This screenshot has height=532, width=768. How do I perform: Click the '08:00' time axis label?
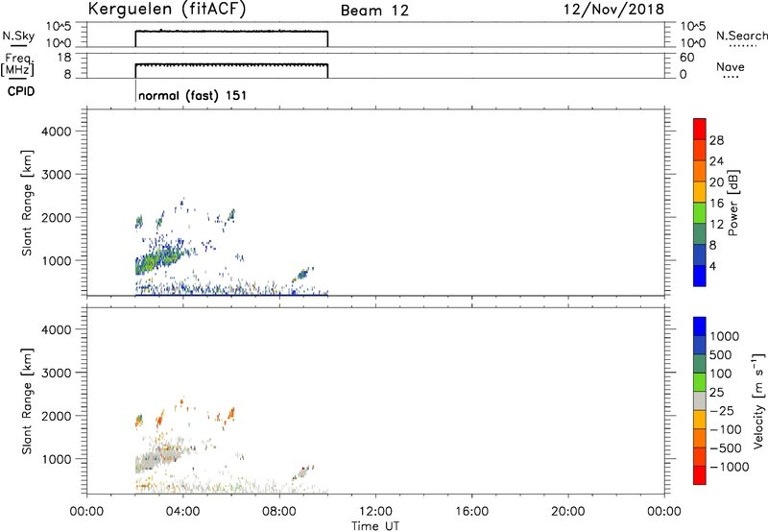(279, 512)
